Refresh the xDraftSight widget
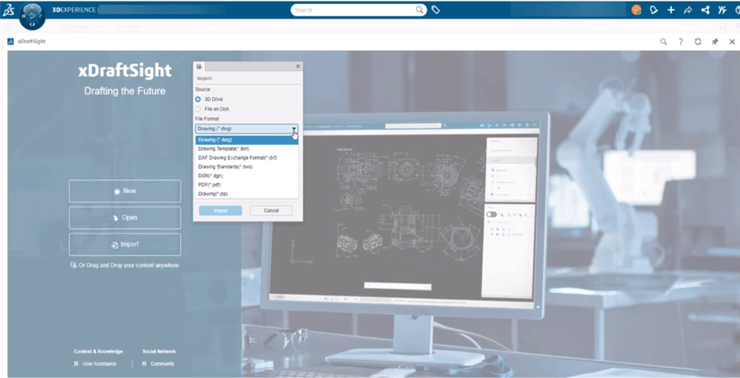Screen dimensions: 740x378 (698, 42)
